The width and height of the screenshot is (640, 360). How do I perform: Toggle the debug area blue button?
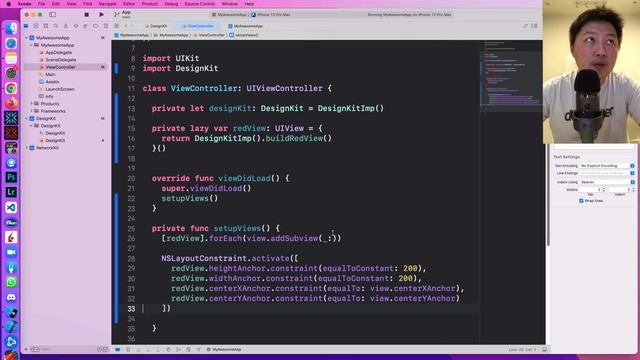coord(118,350)
